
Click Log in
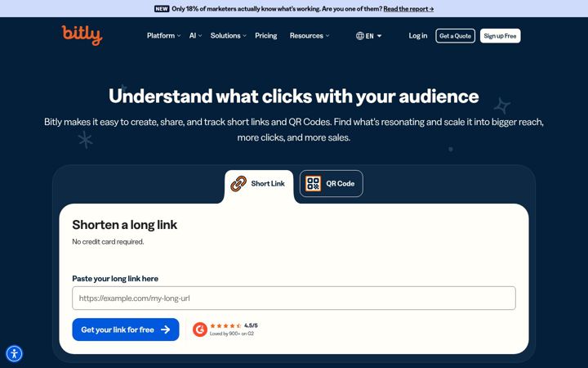click(418, 36)
